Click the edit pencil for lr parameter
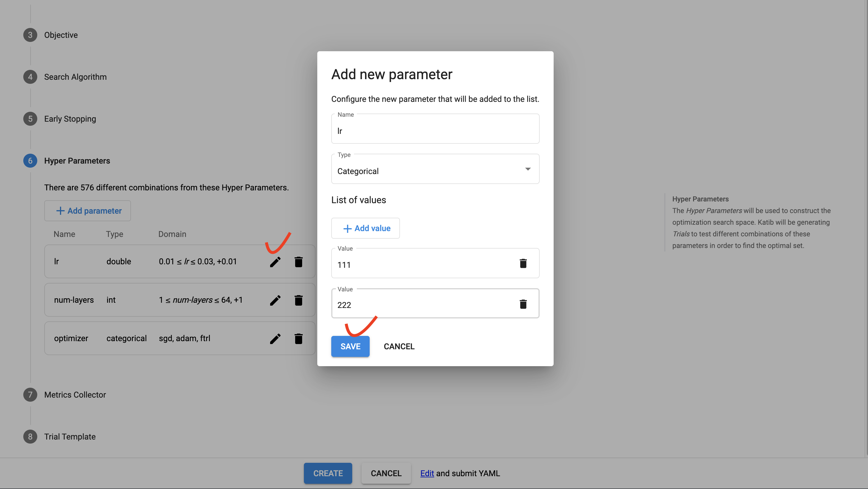The image size is (868, 489). (x=275, y=262)
